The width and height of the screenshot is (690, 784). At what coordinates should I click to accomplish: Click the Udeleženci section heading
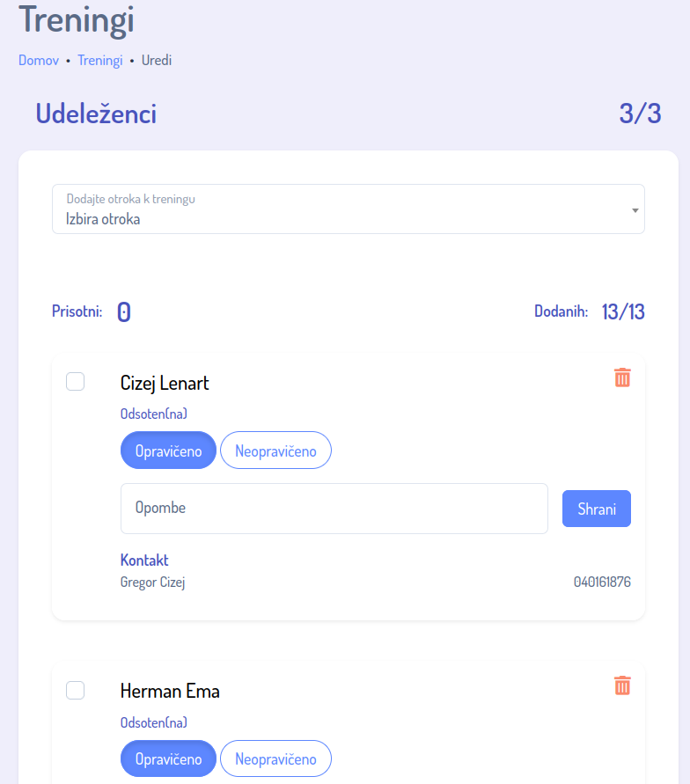pos(96,114)
